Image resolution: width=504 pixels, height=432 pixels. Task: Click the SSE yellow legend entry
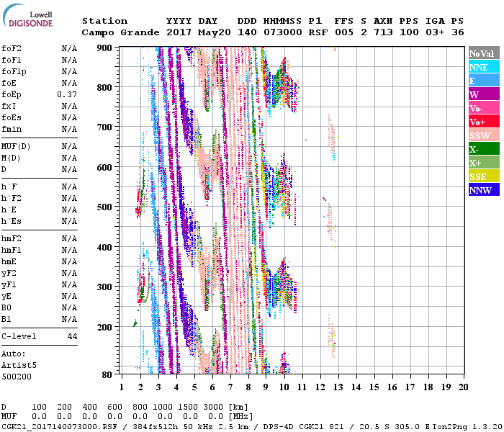click(x=482, y=177)
